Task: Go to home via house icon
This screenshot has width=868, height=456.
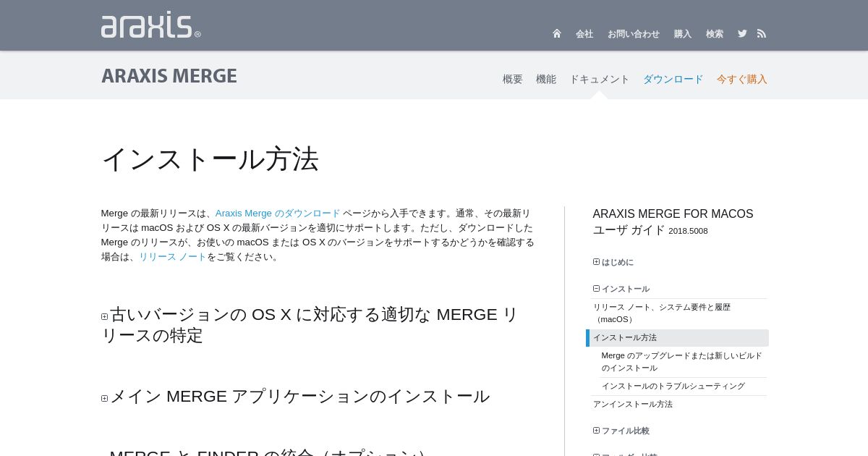Action: [x=557, y=33]
